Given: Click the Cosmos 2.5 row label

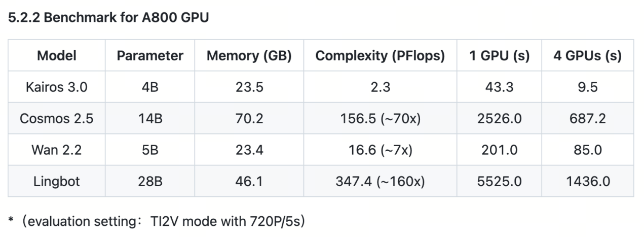Looking at the screenshot, I should (56, 118).
